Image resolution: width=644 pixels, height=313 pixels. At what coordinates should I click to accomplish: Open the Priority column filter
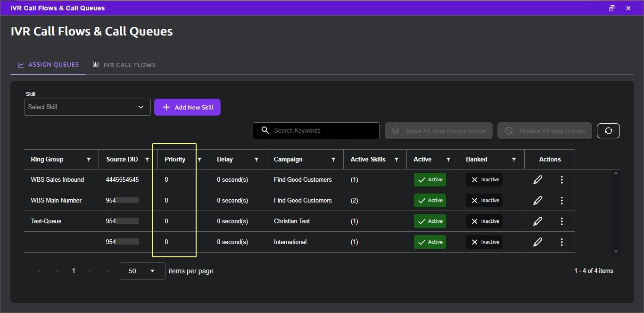(199, 160)
